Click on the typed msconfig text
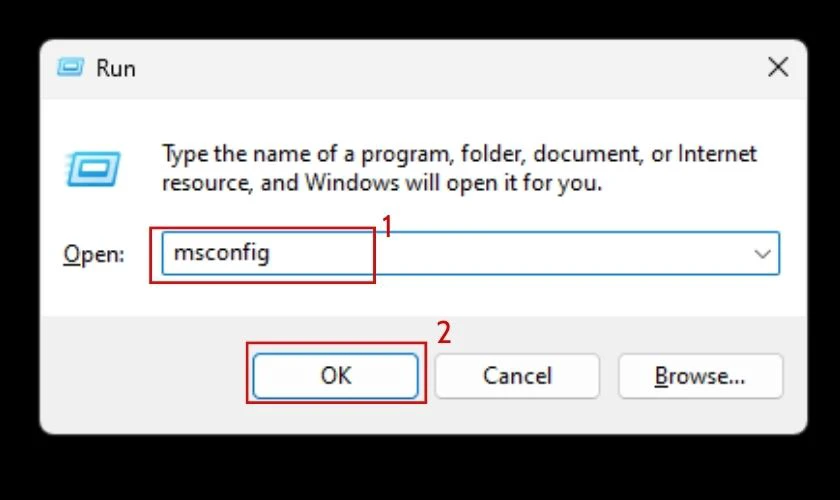The image size is (840, 500). (221, 253)
